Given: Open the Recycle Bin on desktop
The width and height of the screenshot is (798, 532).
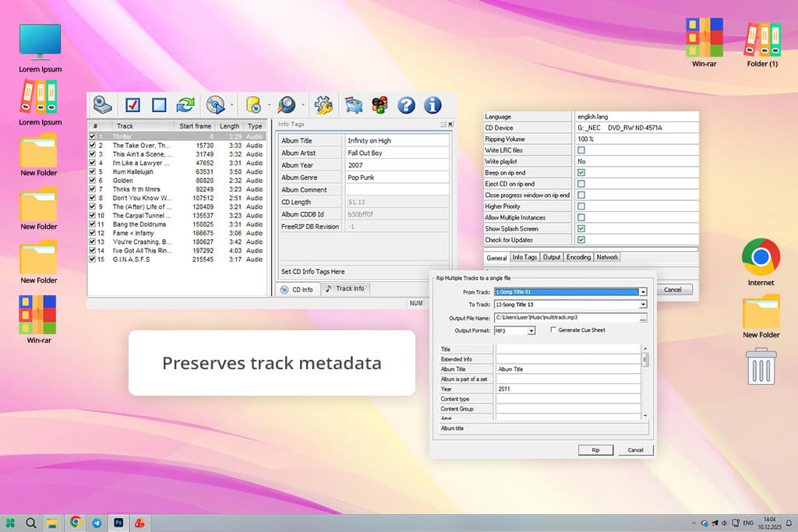Looking at the screenshot, I should click(x=761, y=366).
